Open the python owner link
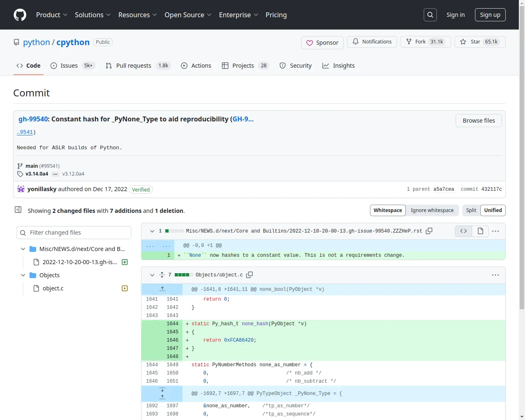This screenshot has width=525, height=420. coord(37,42)
